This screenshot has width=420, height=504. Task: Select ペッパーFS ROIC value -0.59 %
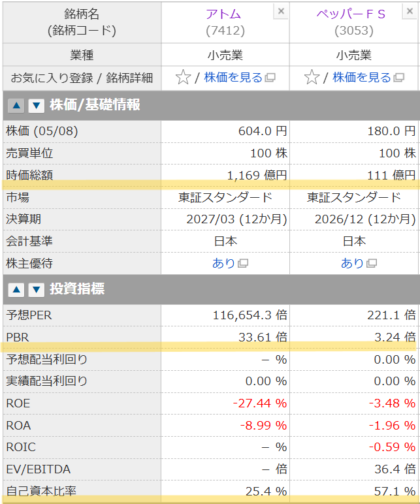point(392,447)
